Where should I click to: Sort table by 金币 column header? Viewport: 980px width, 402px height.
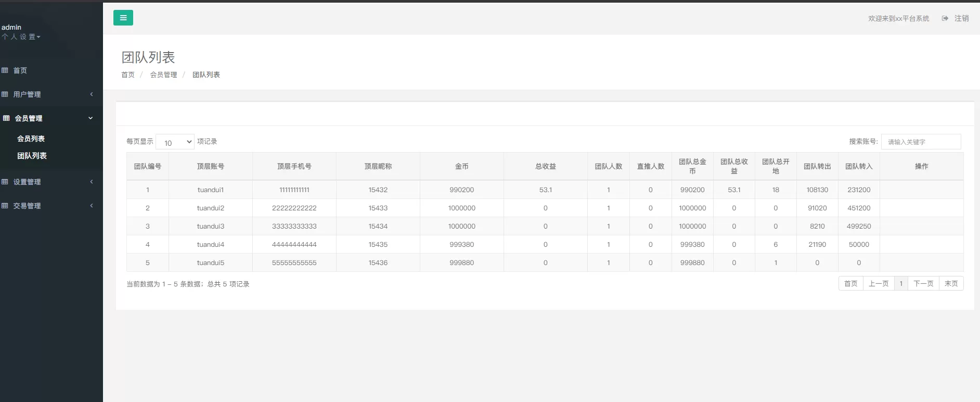point(461,166)
